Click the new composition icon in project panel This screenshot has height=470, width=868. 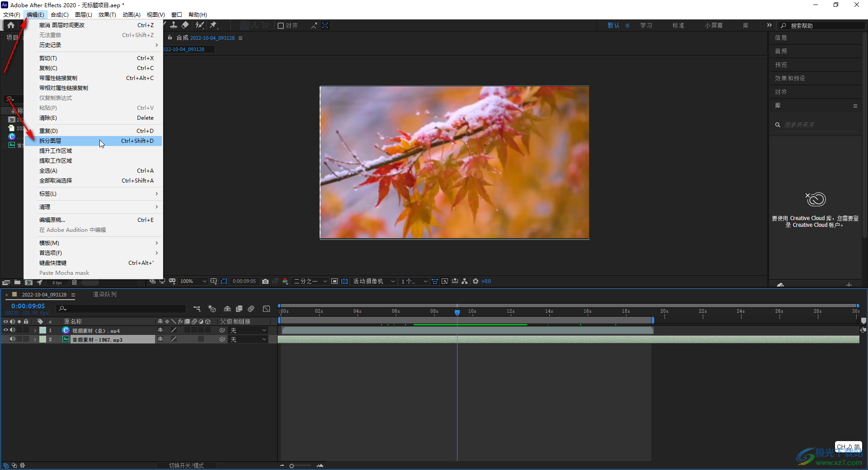coord(28,282)
